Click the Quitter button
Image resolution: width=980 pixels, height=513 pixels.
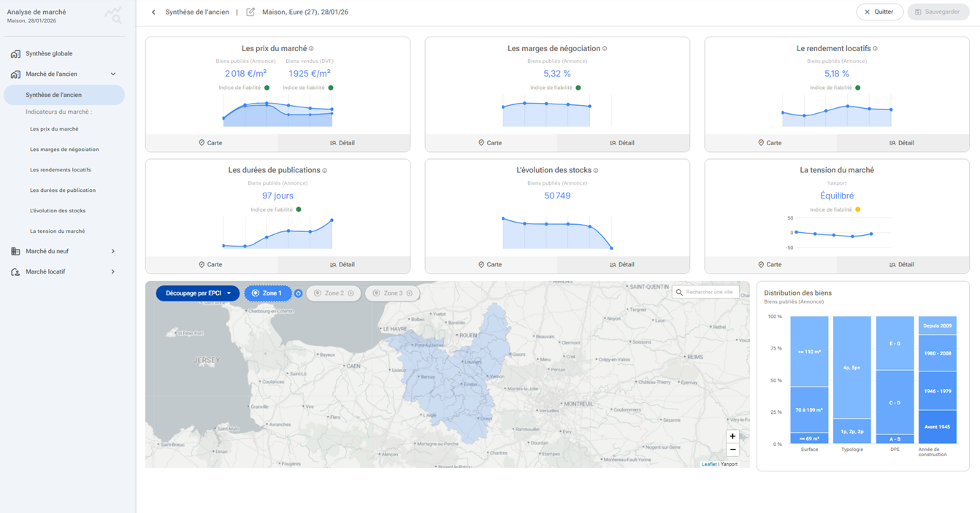pos(879,12)
